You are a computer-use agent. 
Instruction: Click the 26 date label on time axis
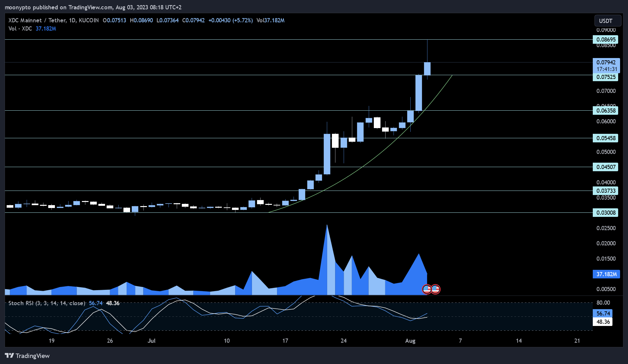coord(110,341)
